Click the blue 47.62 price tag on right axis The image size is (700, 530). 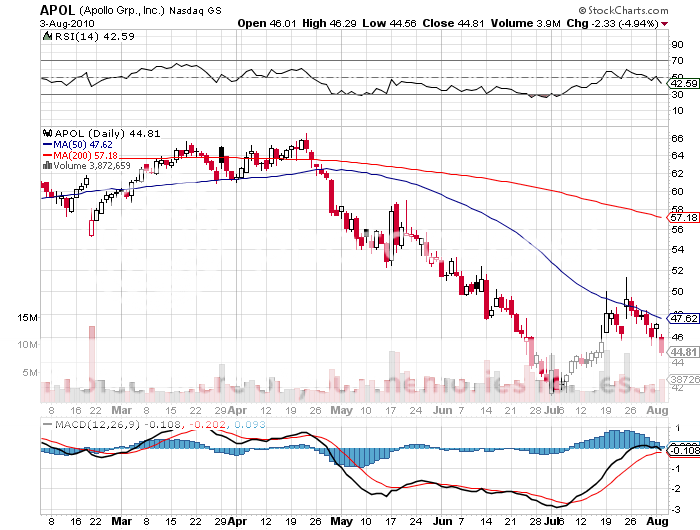pos(682,320)
